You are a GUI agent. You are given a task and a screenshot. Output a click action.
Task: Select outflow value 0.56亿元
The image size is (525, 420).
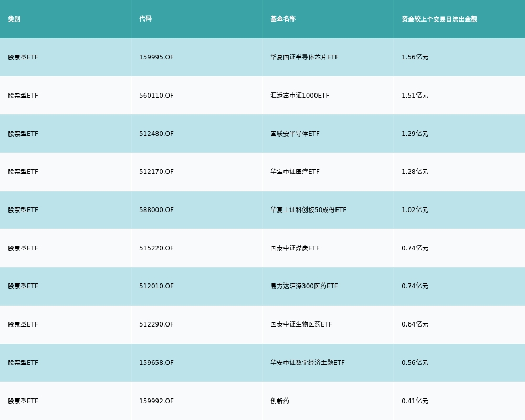click(415, 363)
